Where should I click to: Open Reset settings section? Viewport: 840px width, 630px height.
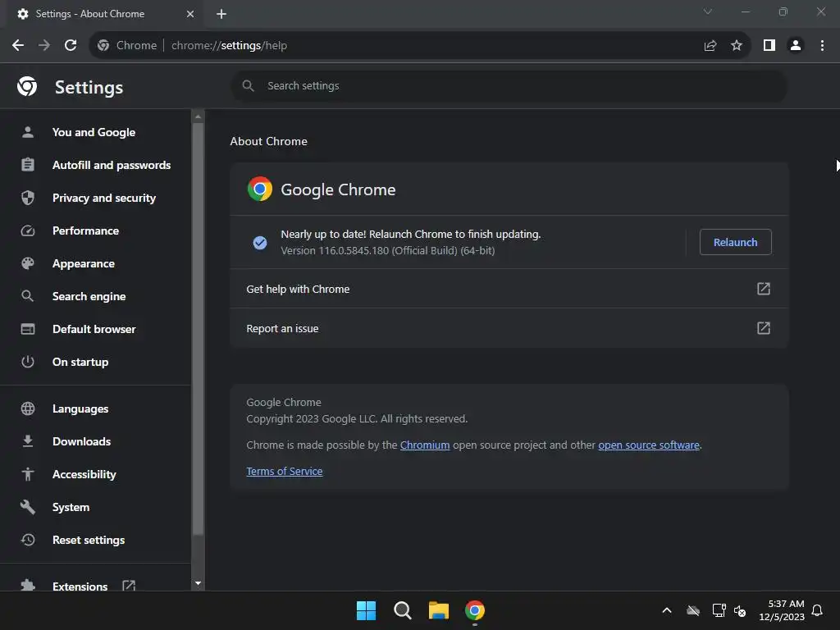(x=89, y=540)
